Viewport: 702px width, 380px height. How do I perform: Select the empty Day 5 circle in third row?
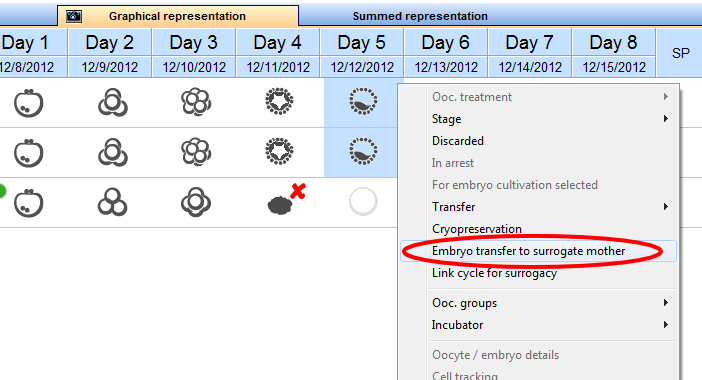[363, 201]
